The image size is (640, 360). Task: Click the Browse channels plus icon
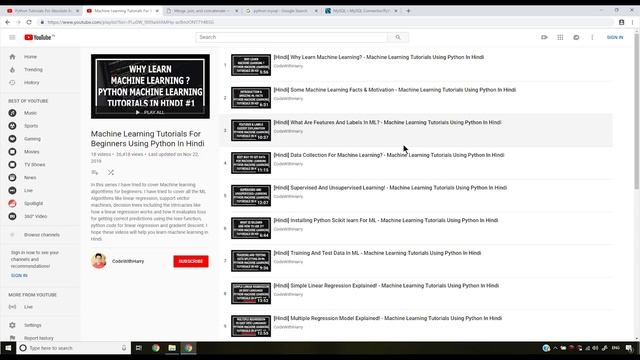pyautogui.click(x=12, y=235)
